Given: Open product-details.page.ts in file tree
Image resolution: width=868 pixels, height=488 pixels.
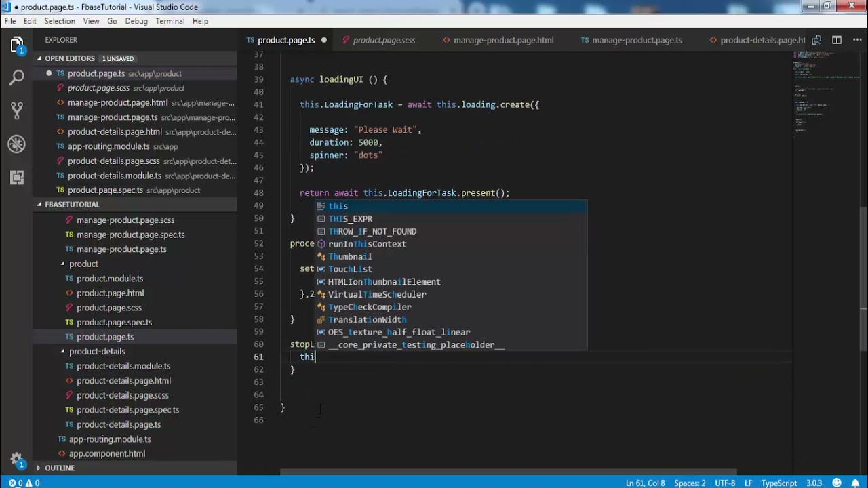Looking at the screenshot, I should coord(135,424).
